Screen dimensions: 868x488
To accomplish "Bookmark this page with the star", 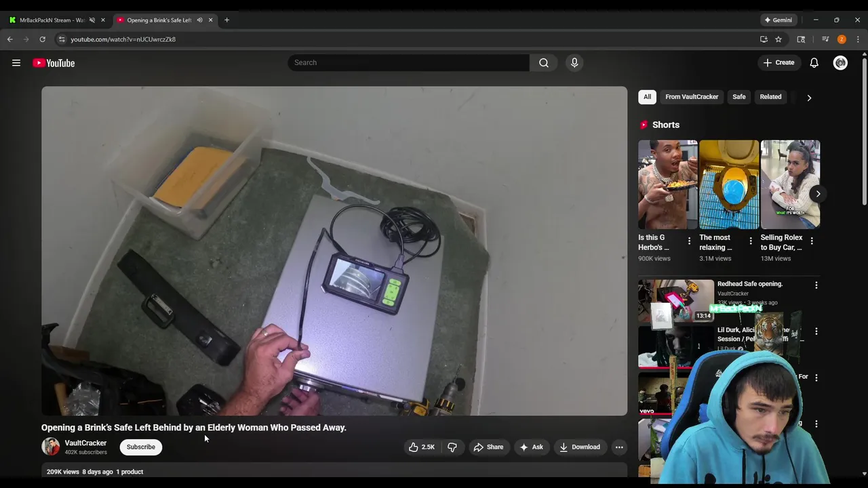I will point(778,39).
